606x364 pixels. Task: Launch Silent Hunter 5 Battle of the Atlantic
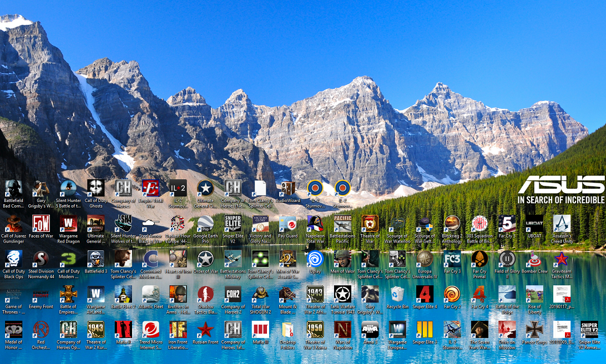(x=68, y=189)
